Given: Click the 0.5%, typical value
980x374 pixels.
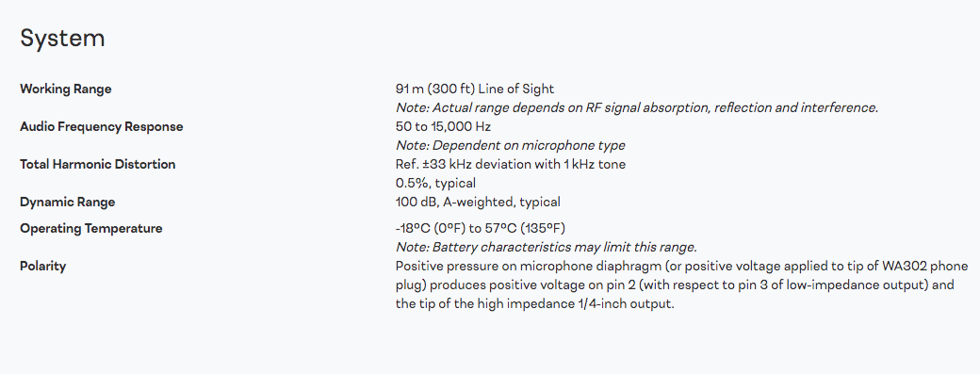Looking at the screenshot, I should [x=435, y=183].
